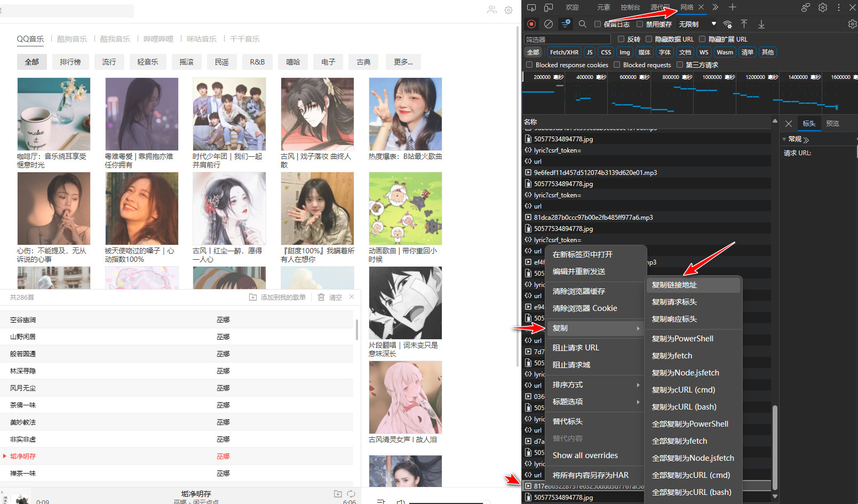The image size is (858, 504).
Task: Expand more detail tabs next to 常规
Action: point(806,140)
